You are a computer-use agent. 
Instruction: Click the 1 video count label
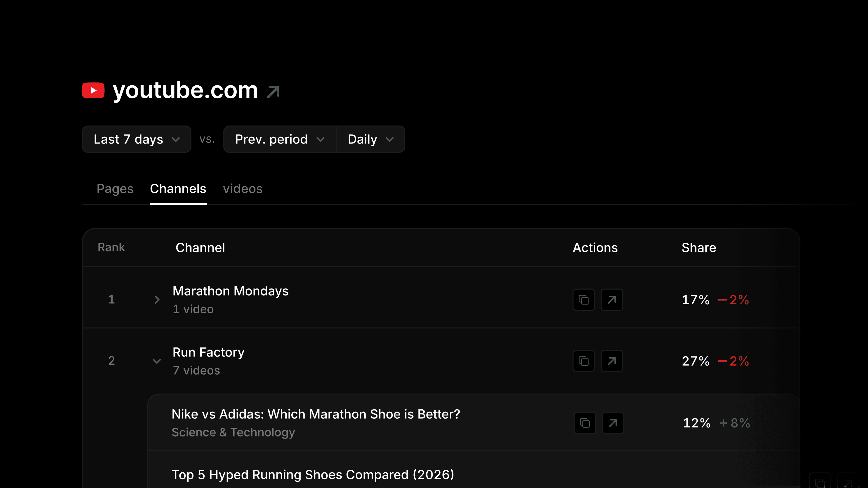tap(193, 309)
